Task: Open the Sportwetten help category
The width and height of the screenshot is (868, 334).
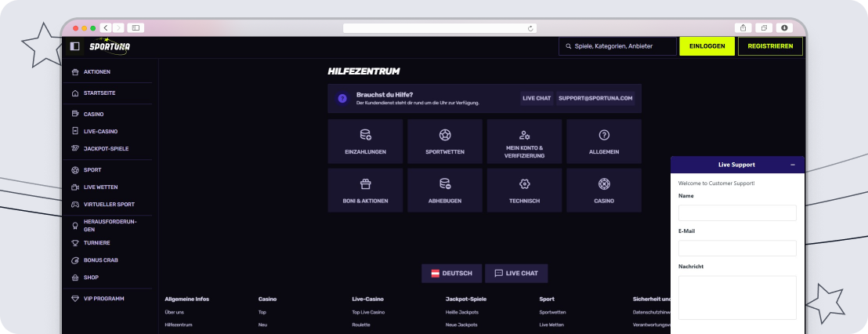Action: [444, 141]
